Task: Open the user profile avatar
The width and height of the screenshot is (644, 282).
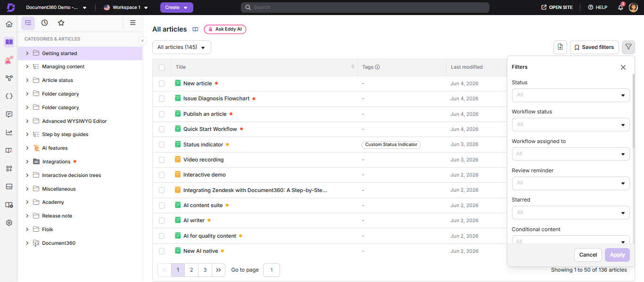Action: tap(633, 8)
